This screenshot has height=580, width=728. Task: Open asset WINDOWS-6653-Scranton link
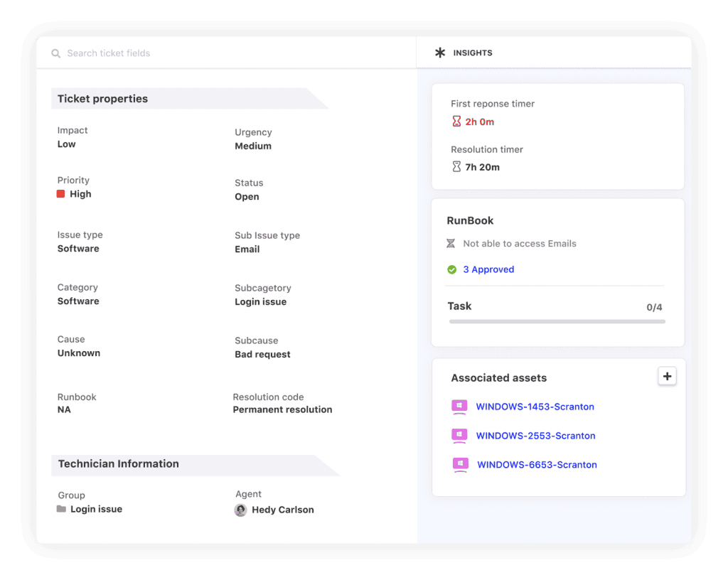(537, 465)
